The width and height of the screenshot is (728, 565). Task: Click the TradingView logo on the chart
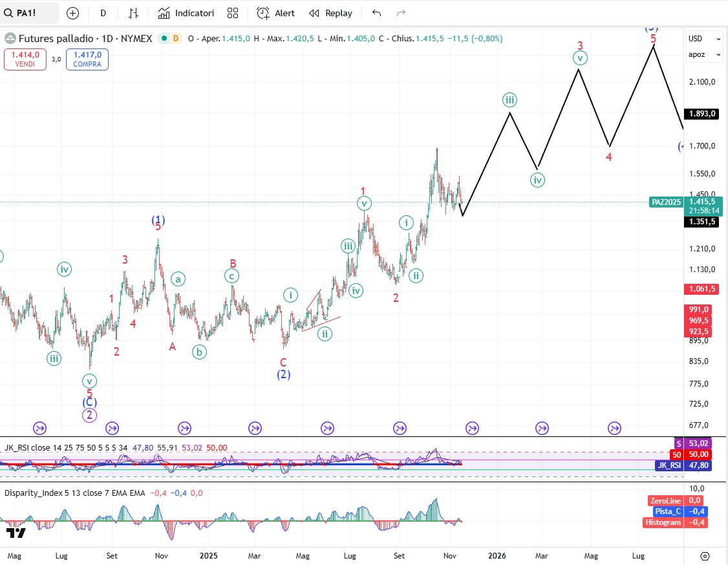point(16,533)
